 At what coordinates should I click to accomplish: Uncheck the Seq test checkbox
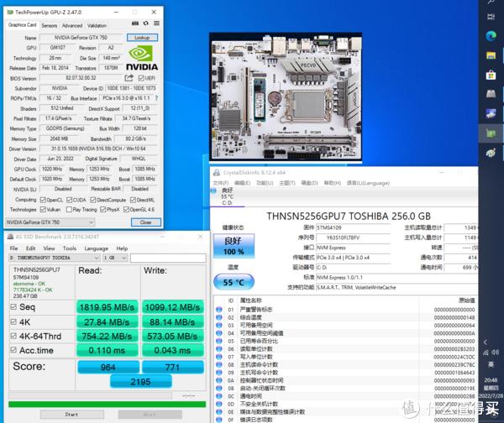(13, 306)
